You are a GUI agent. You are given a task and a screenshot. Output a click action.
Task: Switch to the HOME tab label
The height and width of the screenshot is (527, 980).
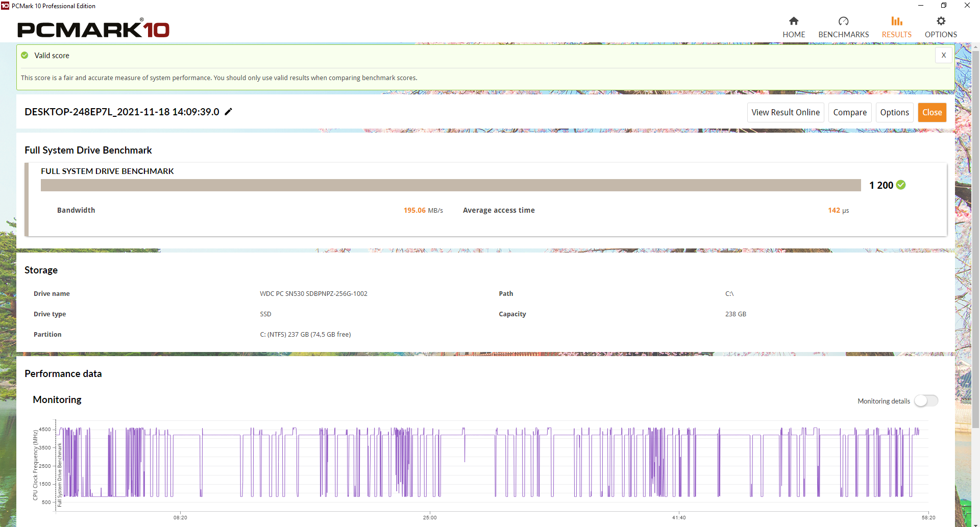tap(794, 35)
